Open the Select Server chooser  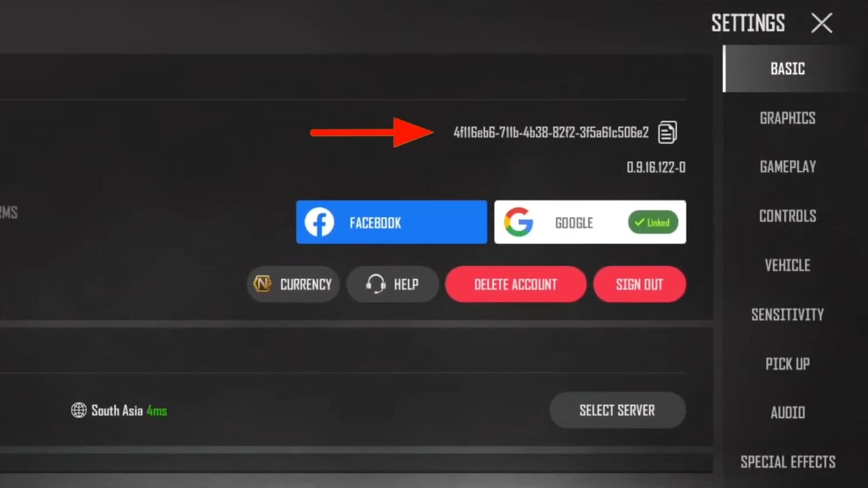tap(617, 410)
